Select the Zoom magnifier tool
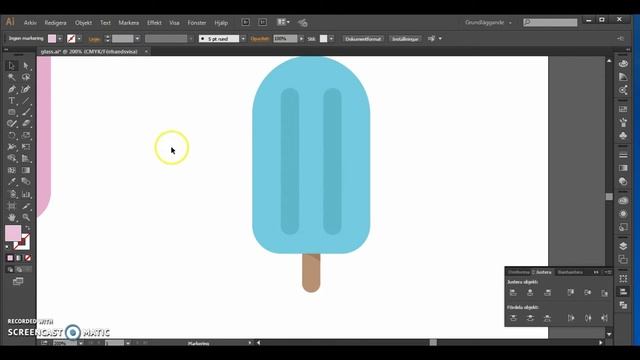This screenshot has width=640, height=360. click(x=26, y=218)
